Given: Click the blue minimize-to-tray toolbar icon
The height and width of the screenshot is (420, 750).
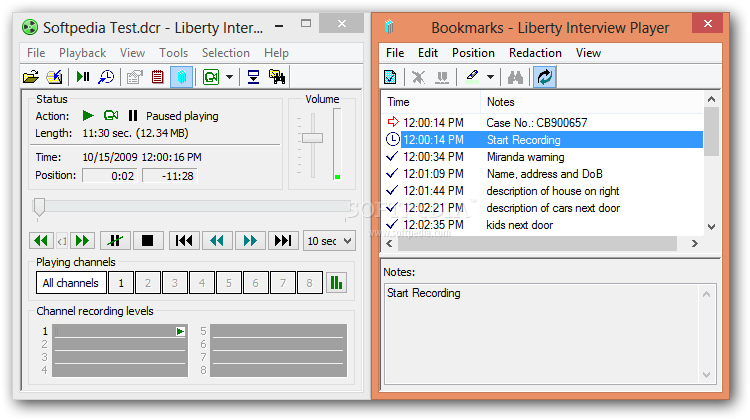Looking at the screenshot, I should [x=253, y=77].
